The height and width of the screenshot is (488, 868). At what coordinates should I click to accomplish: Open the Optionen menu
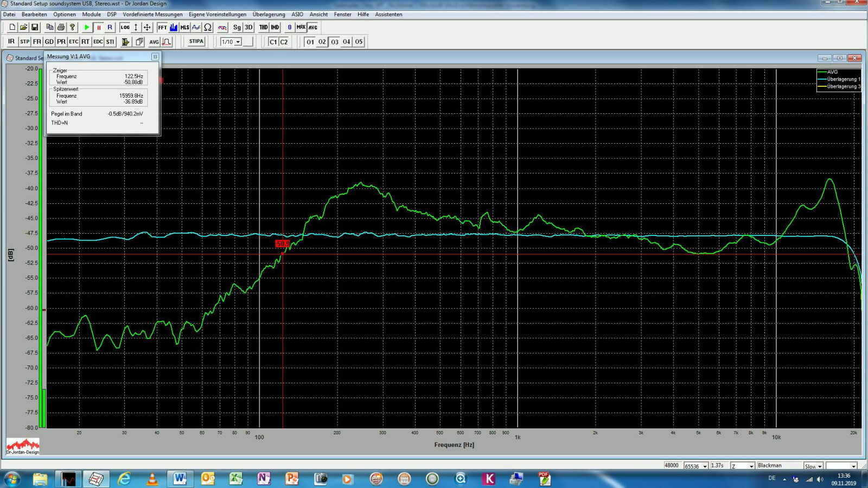tap(65, 15)
